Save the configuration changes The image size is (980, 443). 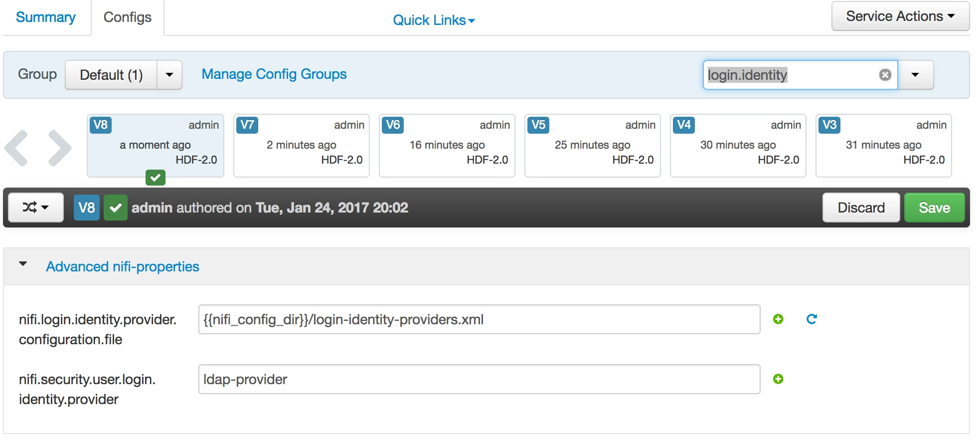tap(934, 208)
